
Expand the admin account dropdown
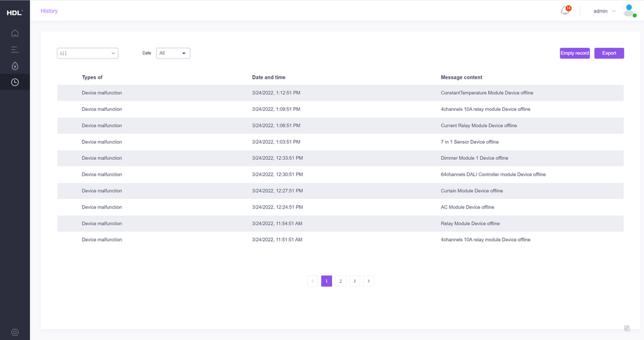pyautogui.click(x=604, y=11)
